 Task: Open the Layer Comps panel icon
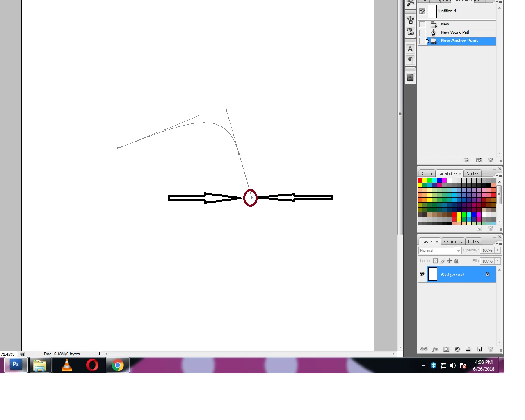pos(410,78)
